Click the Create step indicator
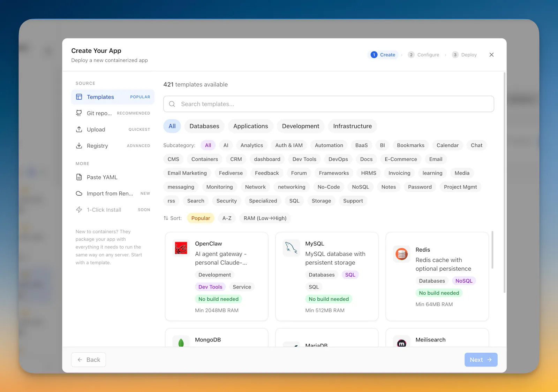 [x=383, y=55]
